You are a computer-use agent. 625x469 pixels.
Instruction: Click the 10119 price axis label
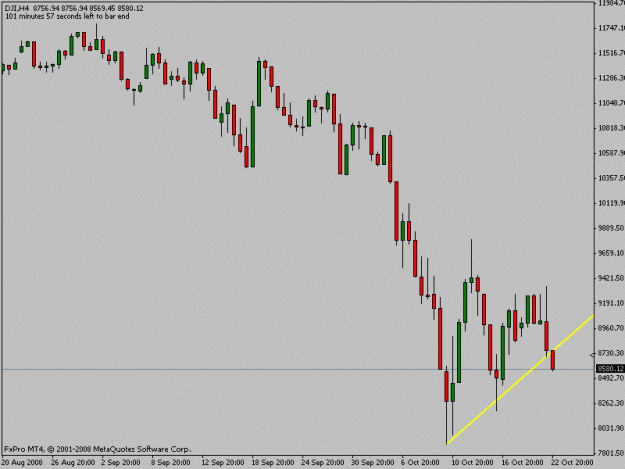611,203
